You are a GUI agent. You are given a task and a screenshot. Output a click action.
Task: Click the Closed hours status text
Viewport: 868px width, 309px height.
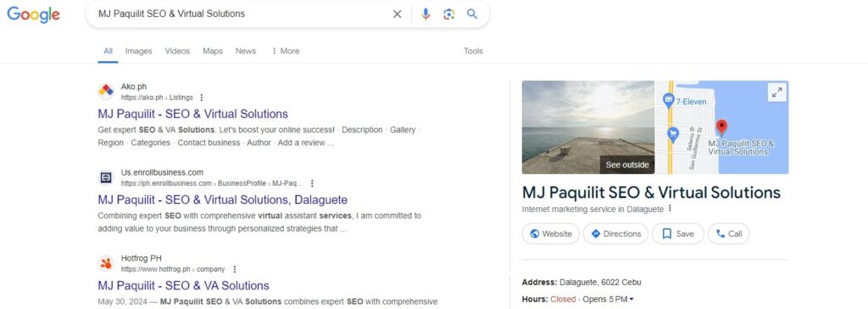click(x=563, y=299)
